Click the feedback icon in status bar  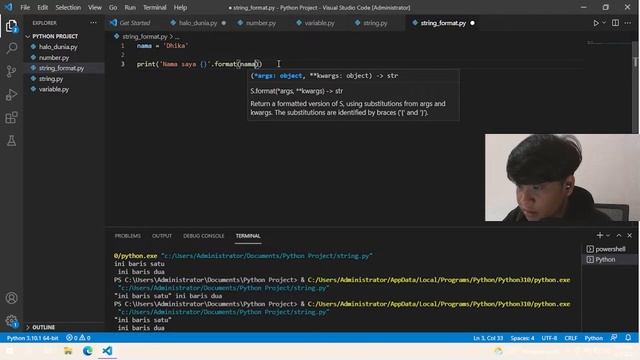click(614, 338)
